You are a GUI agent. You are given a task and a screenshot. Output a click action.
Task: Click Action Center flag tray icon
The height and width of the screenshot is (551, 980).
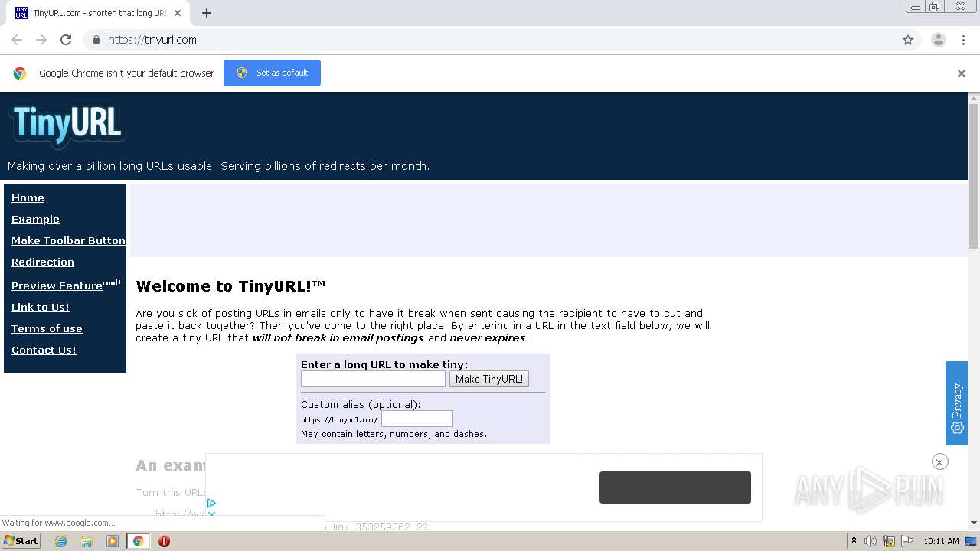click(x=908, y=541)
